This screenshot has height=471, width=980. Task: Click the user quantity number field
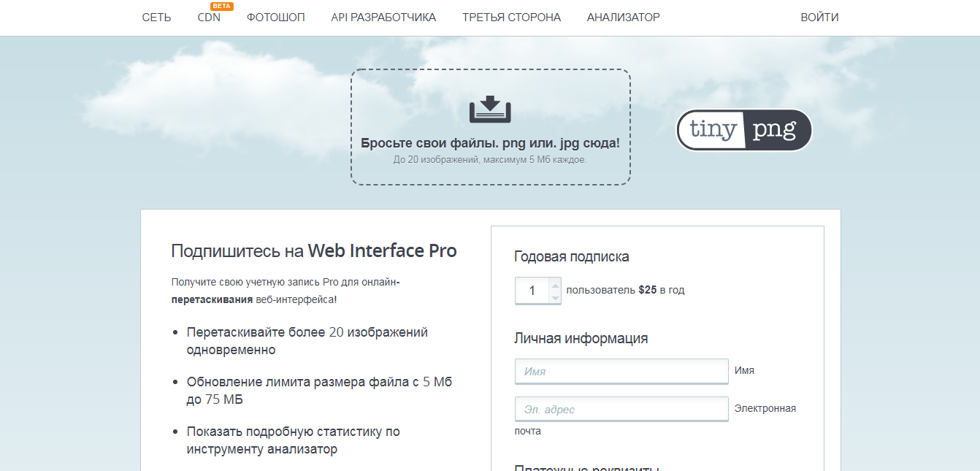coord(532,291)
